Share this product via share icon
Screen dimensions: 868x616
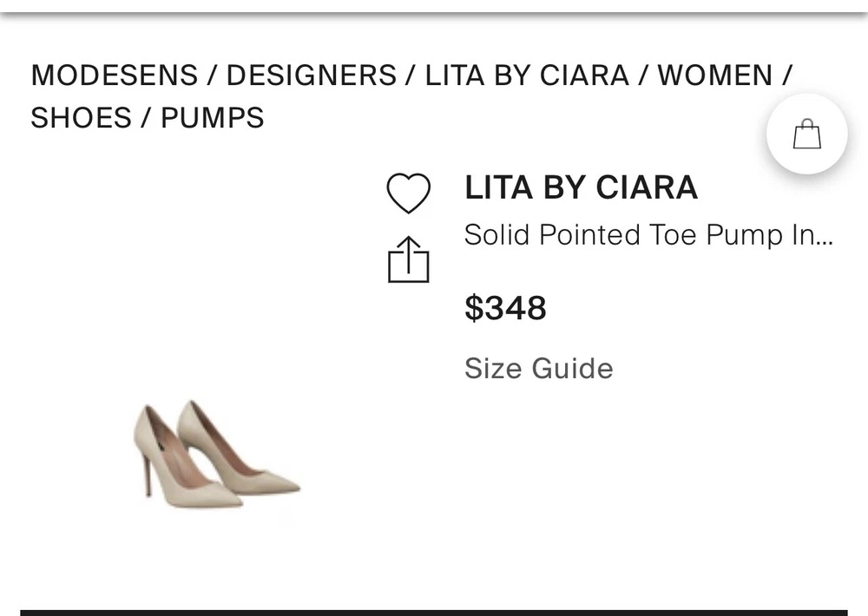pyautogui.click(x=408, y=259)
